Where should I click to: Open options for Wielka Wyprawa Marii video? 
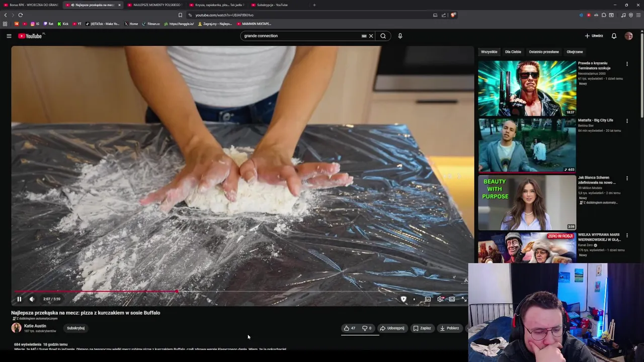627,235
